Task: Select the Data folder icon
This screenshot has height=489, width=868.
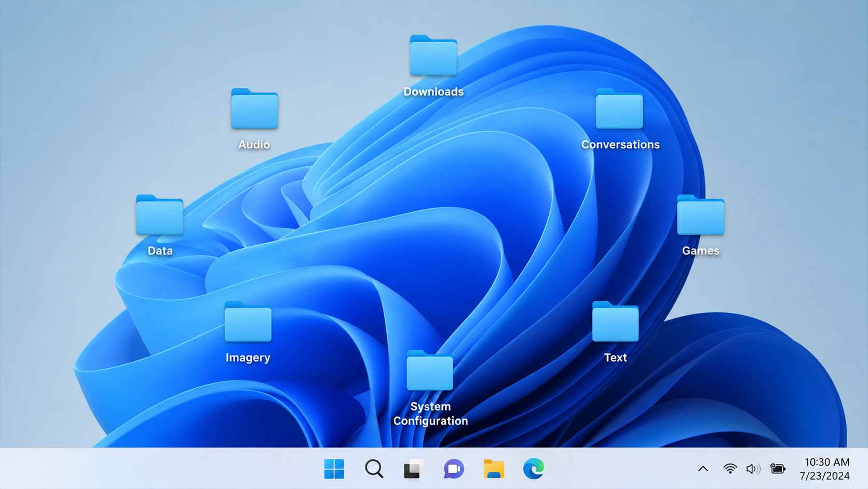Action: coord(159,215)
